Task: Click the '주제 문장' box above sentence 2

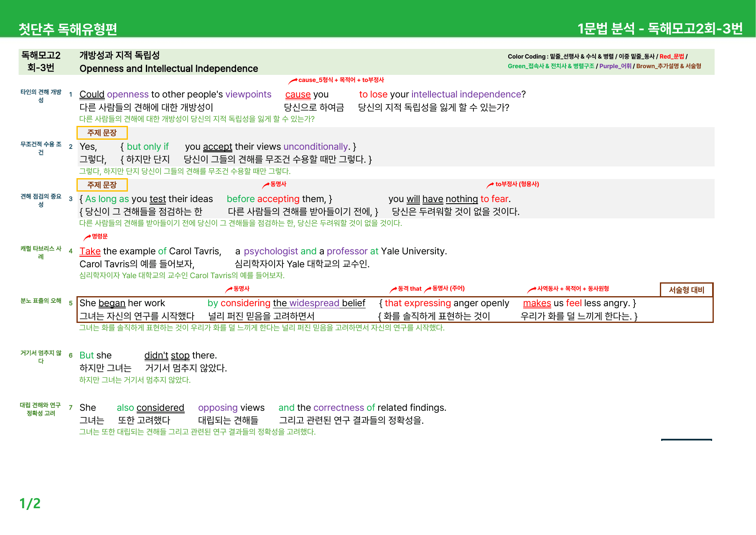Action: click(102, 133)
